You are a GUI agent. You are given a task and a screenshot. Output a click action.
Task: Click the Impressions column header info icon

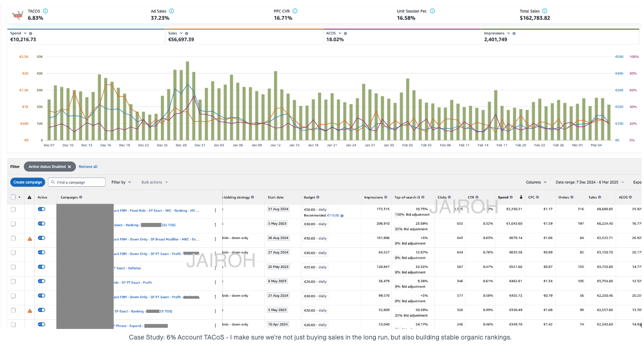coord(385,197)
